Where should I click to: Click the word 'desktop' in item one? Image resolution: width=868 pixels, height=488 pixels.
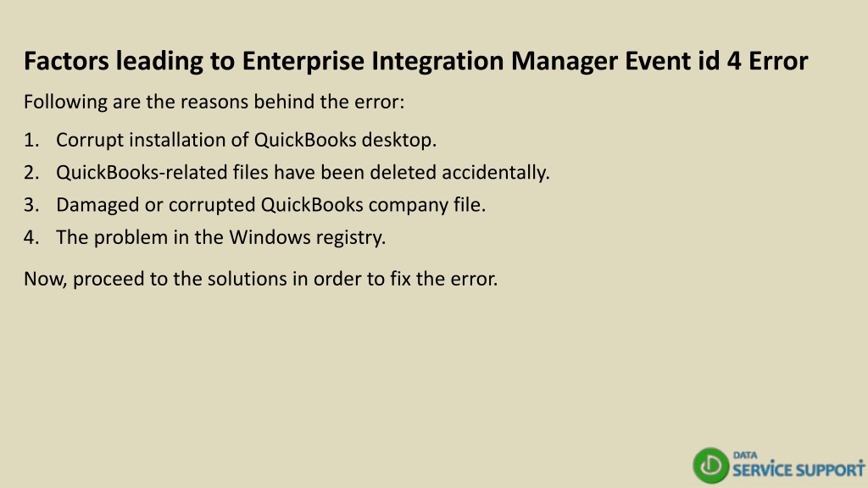(399, 140)
